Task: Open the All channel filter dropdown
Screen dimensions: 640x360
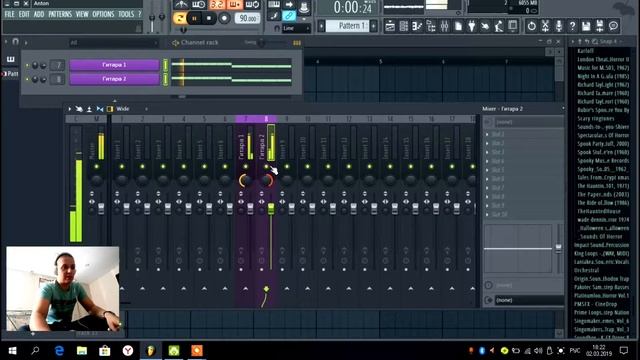Action: 113,42
